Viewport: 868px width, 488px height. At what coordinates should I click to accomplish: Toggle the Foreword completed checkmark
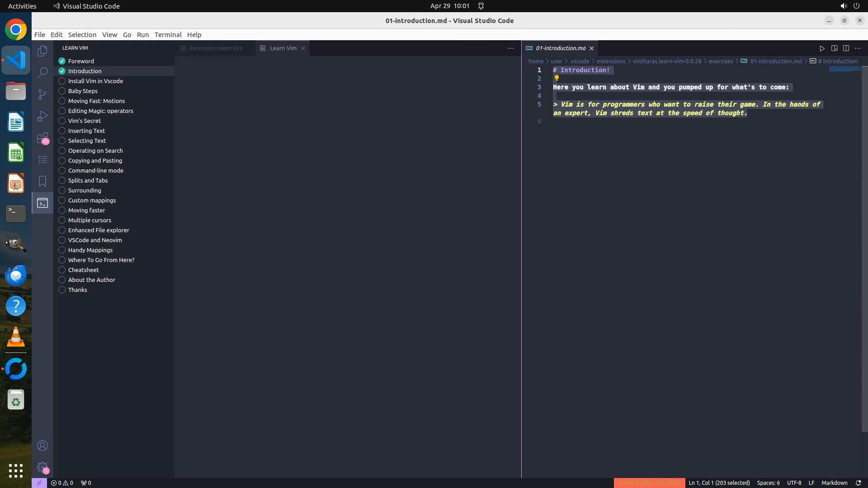coord(62,61)
